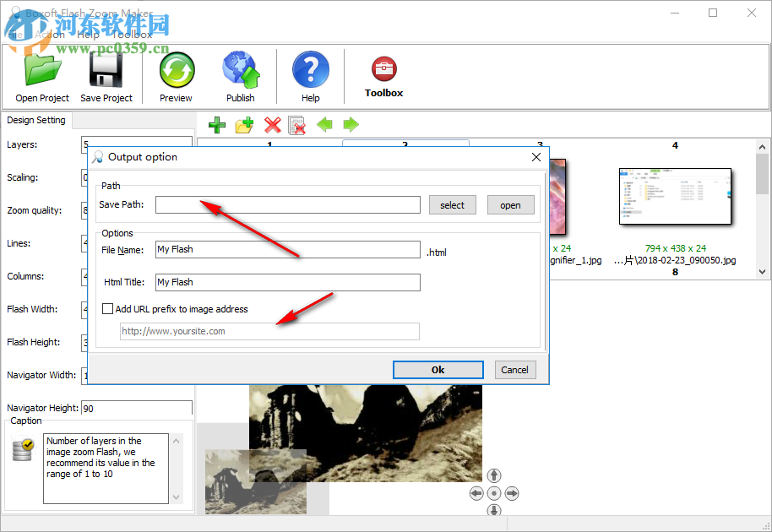Confirm output settings with Ok button
Image resolution: width=772 pixels, height=532 pixels.
pos(438,370)
